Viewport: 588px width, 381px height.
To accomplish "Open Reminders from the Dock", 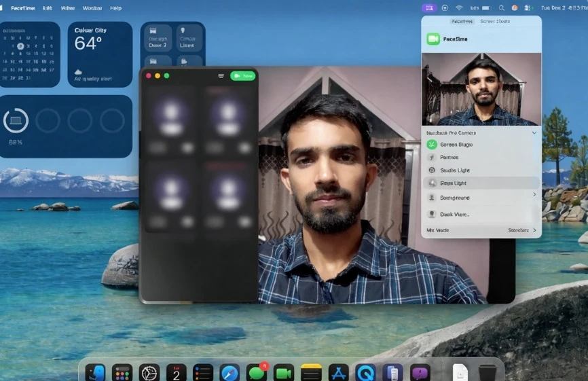I will click(203, 373).
